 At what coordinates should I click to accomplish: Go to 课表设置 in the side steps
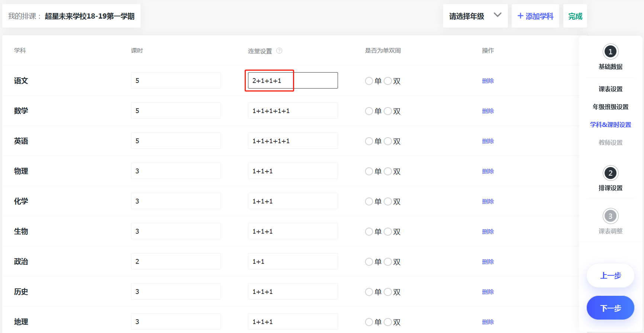(x=610, y=89)
